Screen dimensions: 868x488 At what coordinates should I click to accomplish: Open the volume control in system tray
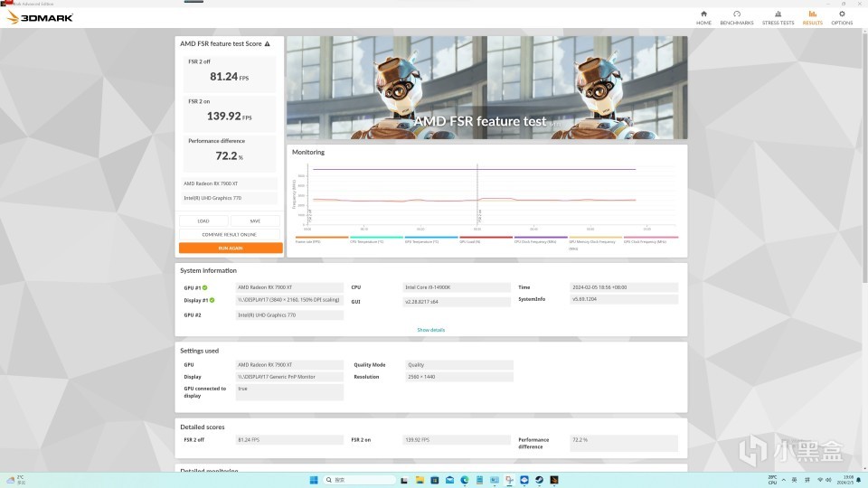[x=829, y=480]
